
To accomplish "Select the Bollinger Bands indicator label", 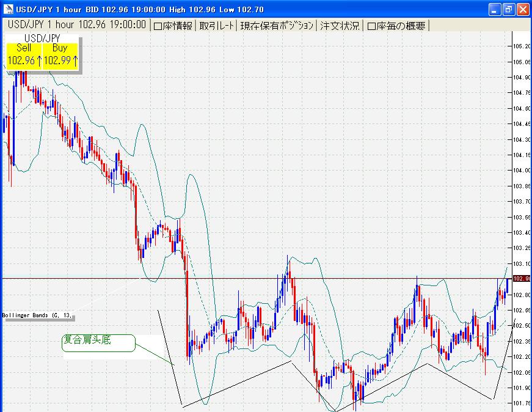I will coord(37,315).
